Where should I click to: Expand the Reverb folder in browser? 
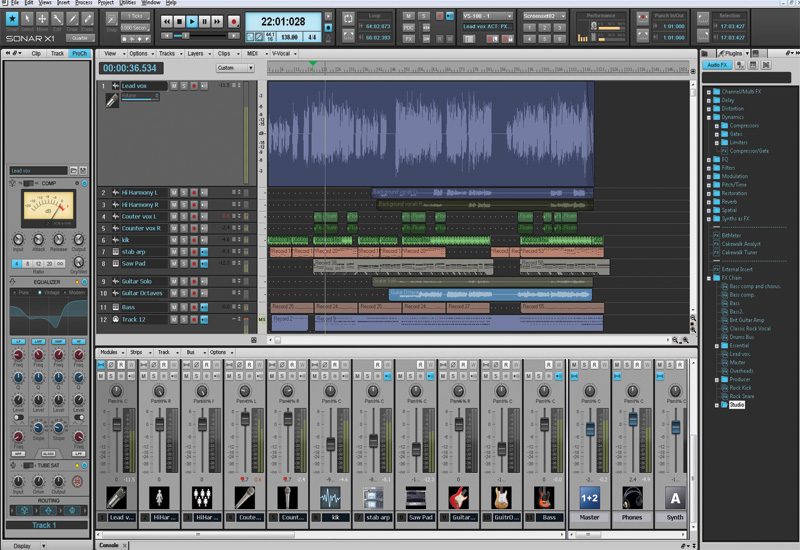[x=709, y=202]
